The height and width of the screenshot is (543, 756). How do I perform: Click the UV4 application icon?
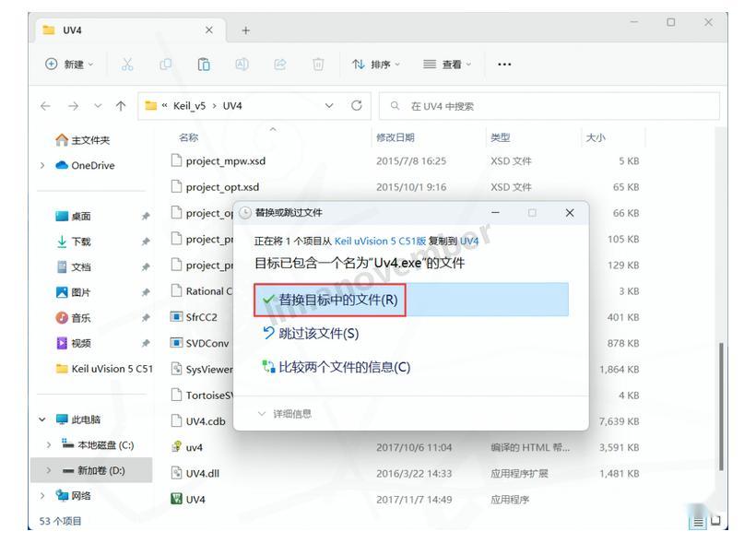[x=176, y=499]
